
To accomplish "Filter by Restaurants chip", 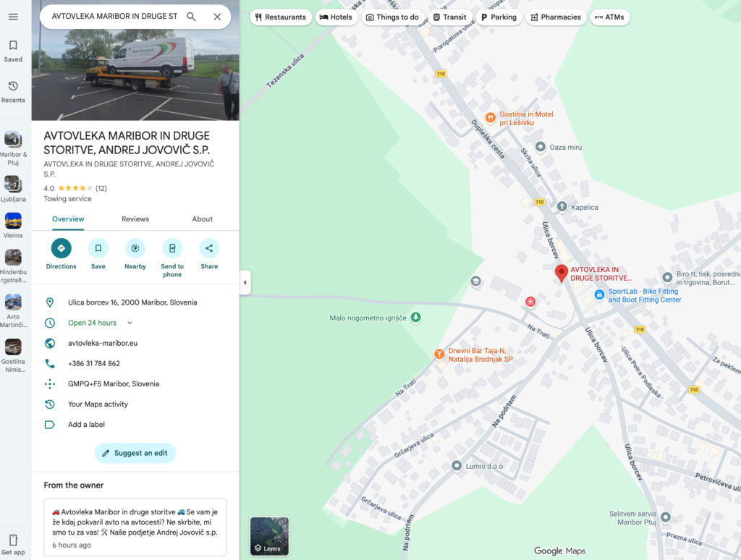I will 281,17.
